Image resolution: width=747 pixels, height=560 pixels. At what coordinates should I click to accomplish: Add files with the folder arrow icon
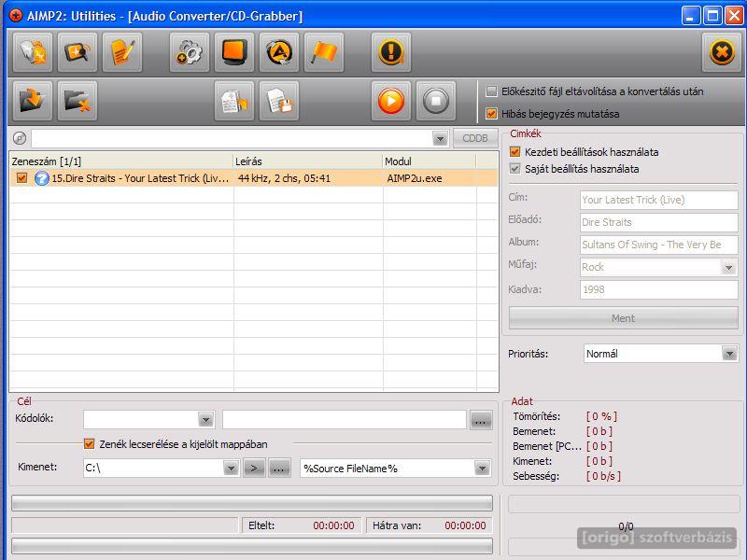coord(33,101)
